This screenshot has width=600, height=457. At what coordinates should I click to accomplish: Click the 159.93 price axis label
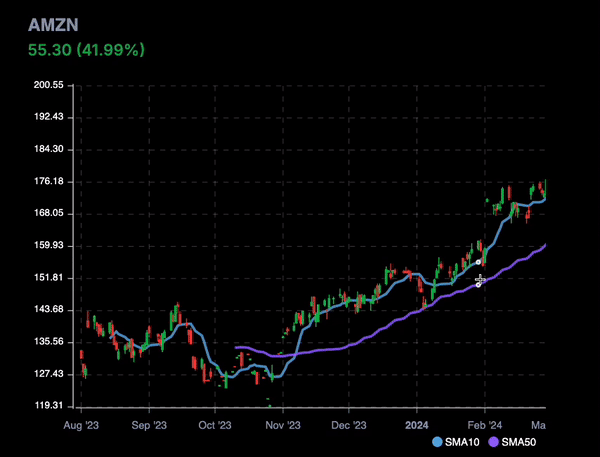[x=49, y=245]
